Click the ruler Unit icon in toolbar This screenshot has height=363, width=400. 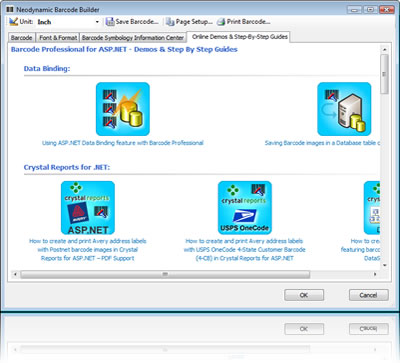[13, 22]
